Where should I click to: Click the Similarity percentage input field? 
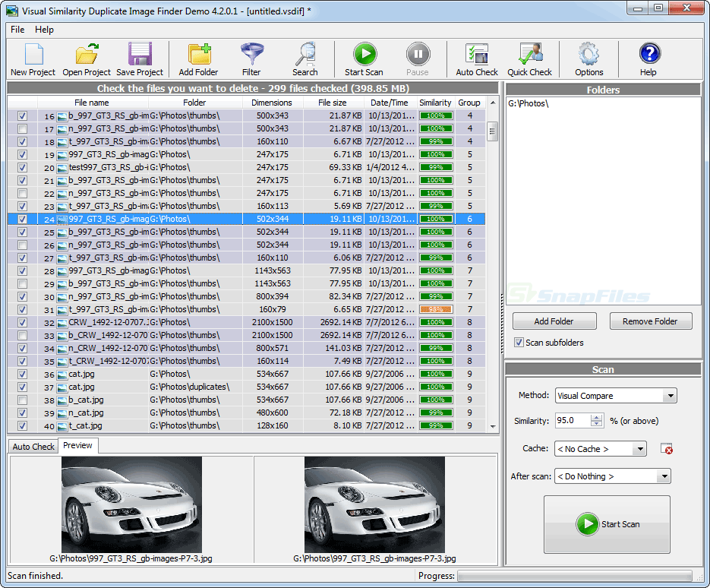coord(573,420)
